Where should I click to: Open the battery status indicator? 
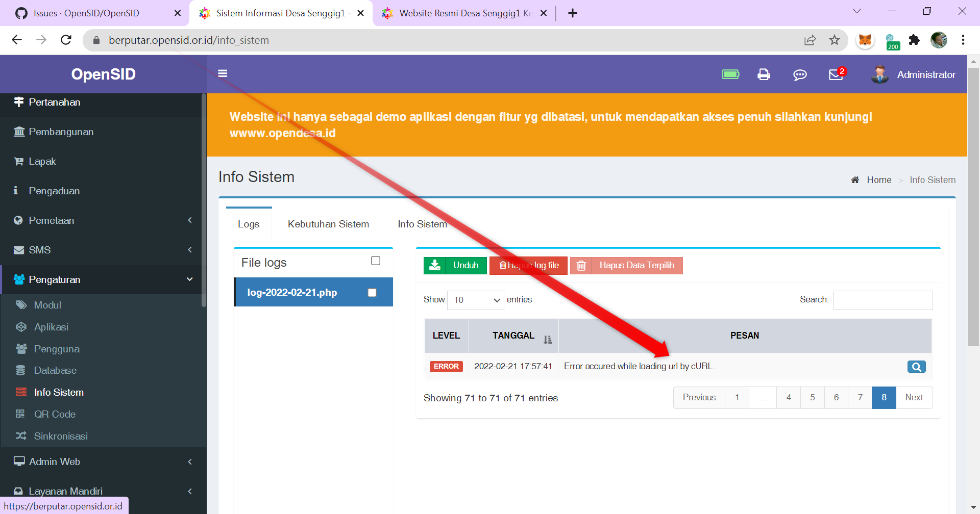click(x=730, y=74)
